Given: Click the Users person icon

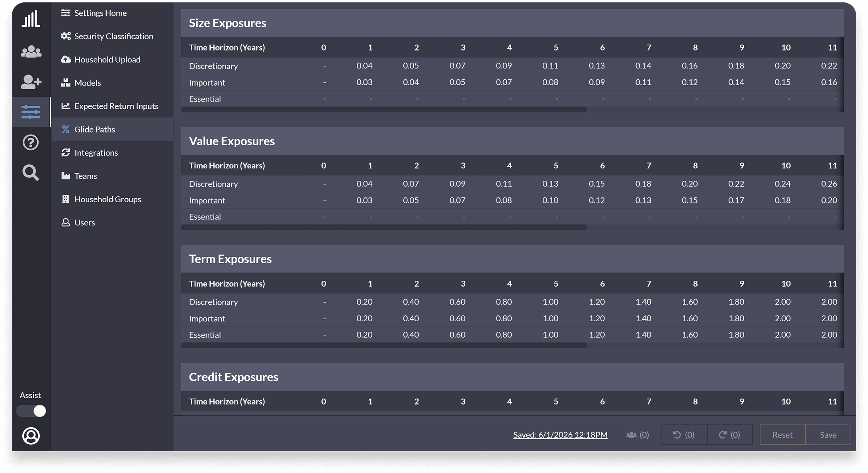Looking at the screenshot, I should pyautogui.click(x=66, y=223).
